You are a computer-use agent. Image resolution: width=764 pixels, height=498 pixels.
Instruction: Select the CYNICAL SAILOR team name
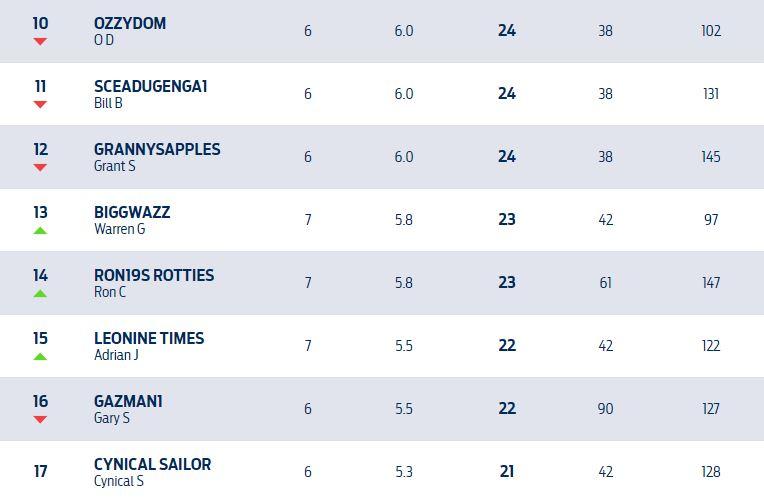pyautogui.click(x=152, y=464)
